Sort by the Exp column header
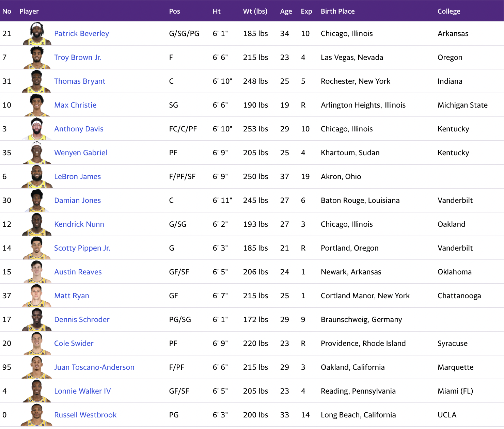 306,11
